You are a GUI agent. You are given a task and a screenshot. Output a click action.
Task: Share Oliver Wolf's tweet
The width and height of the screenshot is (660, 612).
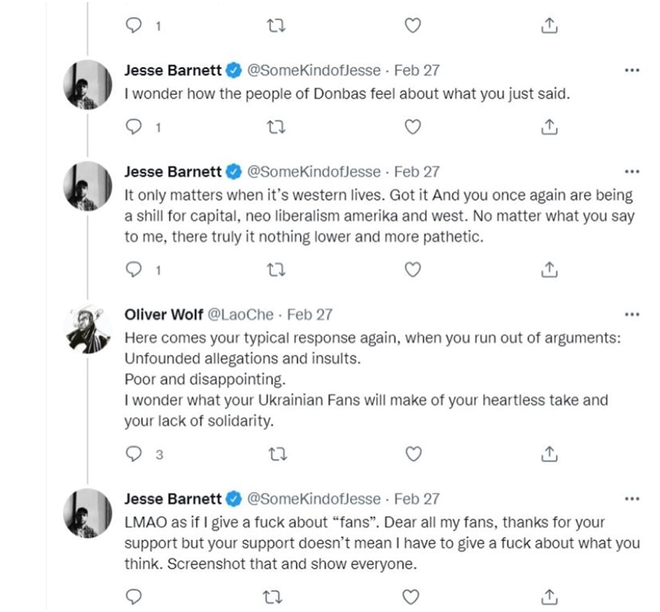[x=548, y=454]
